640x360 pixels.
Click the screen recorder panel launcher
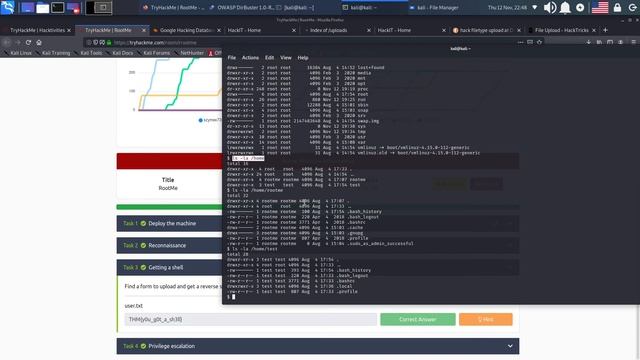point(73,7)
